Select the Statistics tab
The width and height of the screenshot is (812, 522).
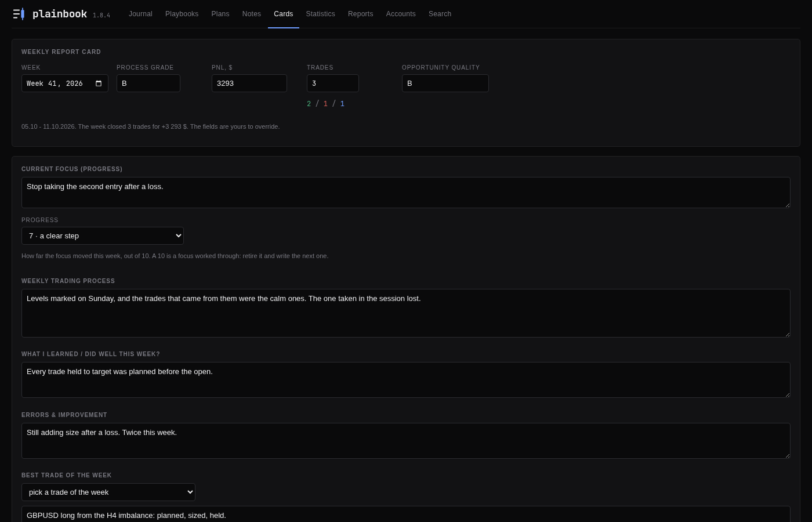(x=321, y=14)
